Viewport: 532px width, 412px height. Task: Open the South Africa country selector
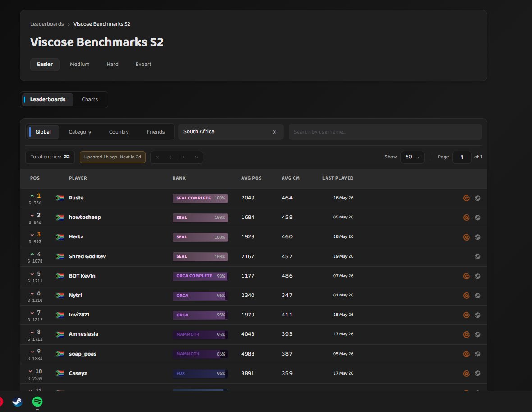231,132
